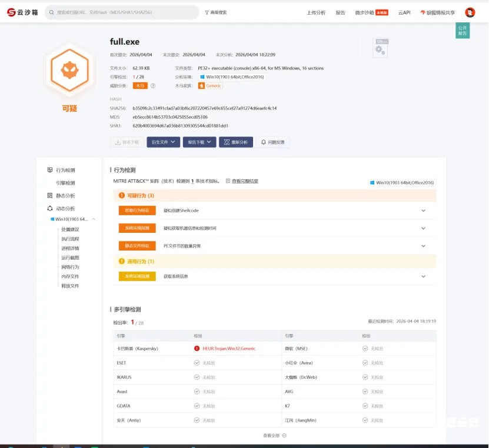Open the ThreatBook cloud sandbox home logo

point(23,11)
